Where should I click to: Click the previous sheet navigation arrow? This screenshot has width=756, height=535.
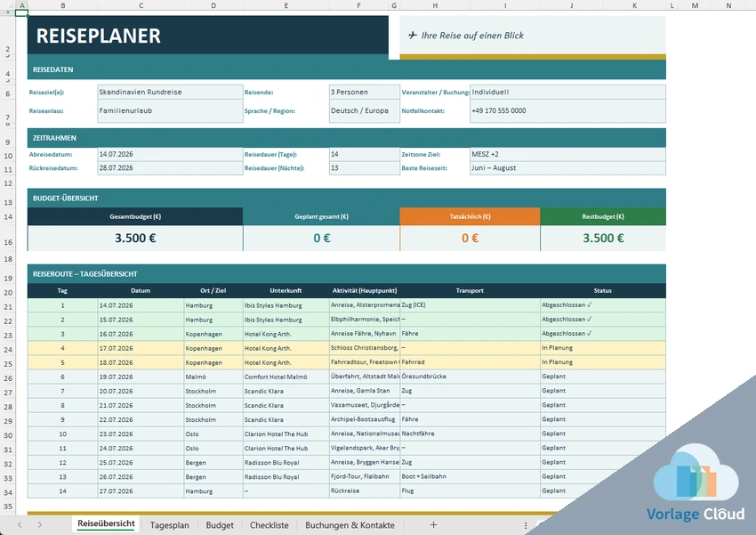[20, 524]
